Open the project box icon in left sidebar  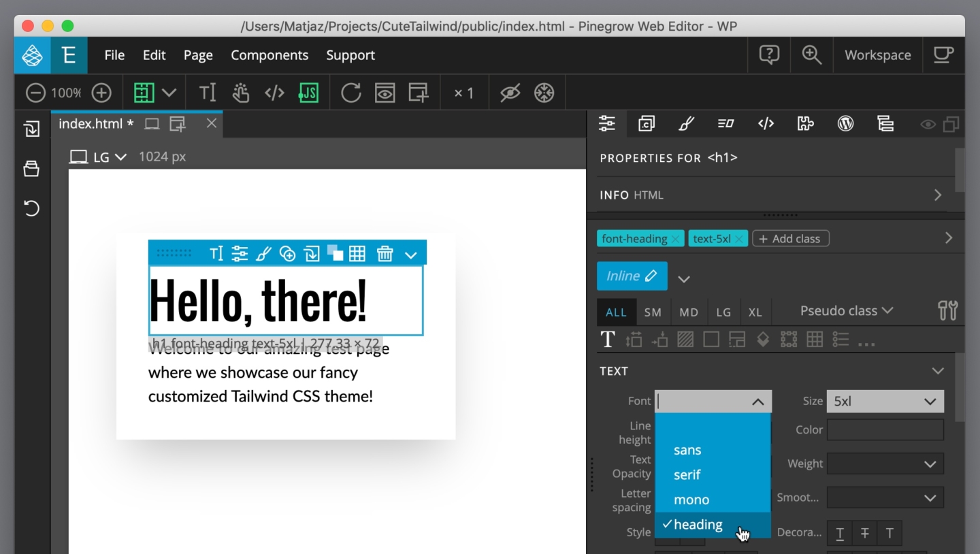click(31, 168)
